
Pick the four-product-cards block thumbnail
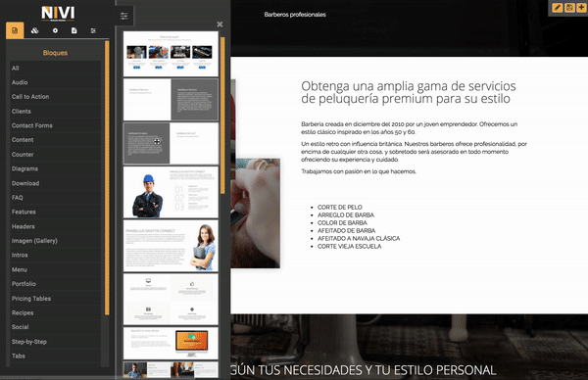[x=171, y=54]
